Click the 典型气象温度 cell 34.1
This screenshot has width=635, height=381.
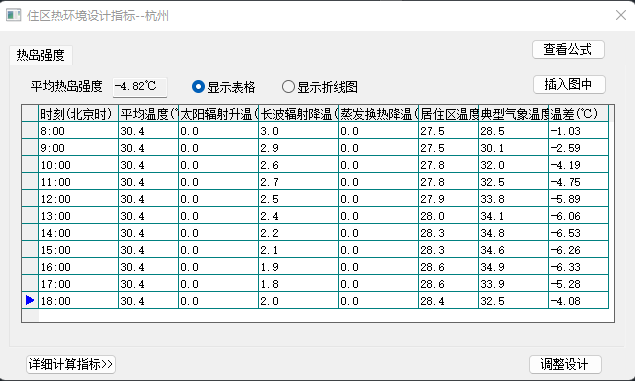point(514,216)
